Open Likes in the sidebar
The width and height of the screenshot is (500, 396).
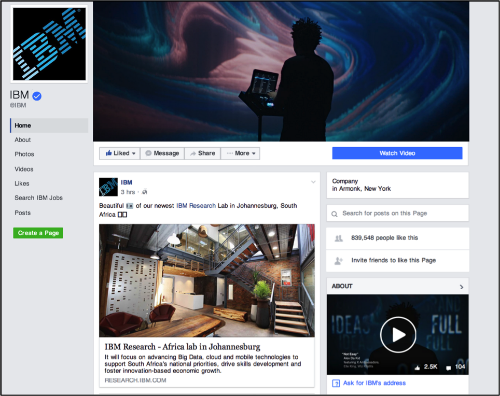pos(22,183)
